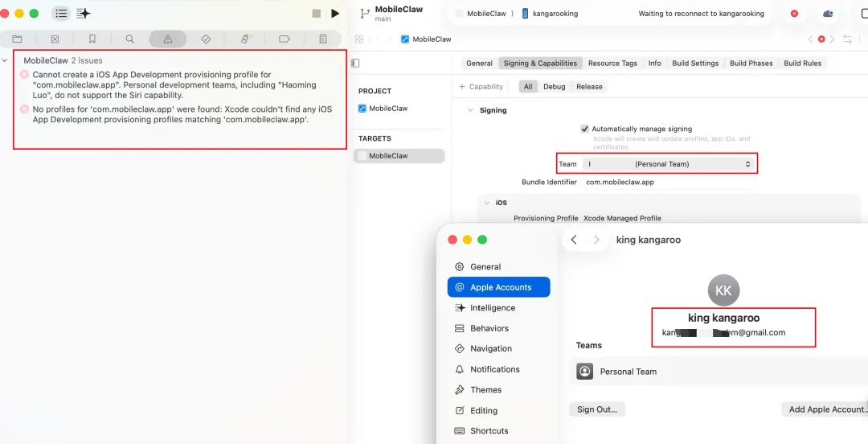Switch to the General tab
Image resolution: width=868 pixels, height=444 pixels.
coord(479,64)
